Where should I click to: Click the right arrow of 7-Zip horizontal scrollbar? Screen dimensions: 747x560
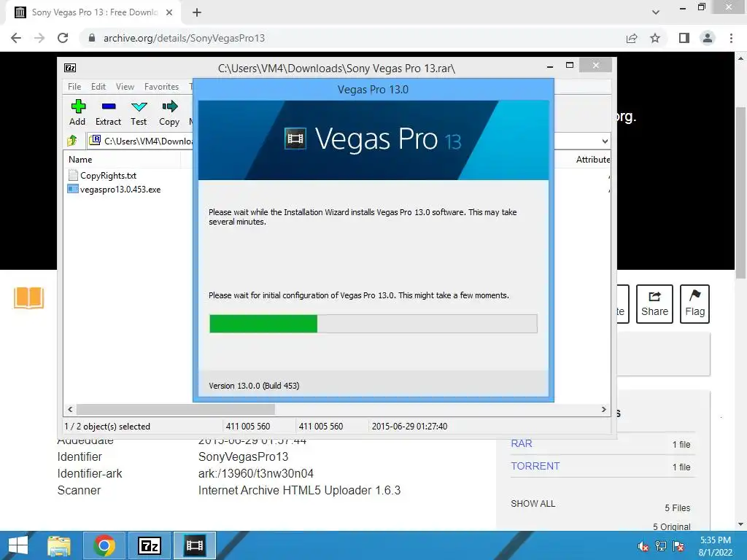point(603,410)
